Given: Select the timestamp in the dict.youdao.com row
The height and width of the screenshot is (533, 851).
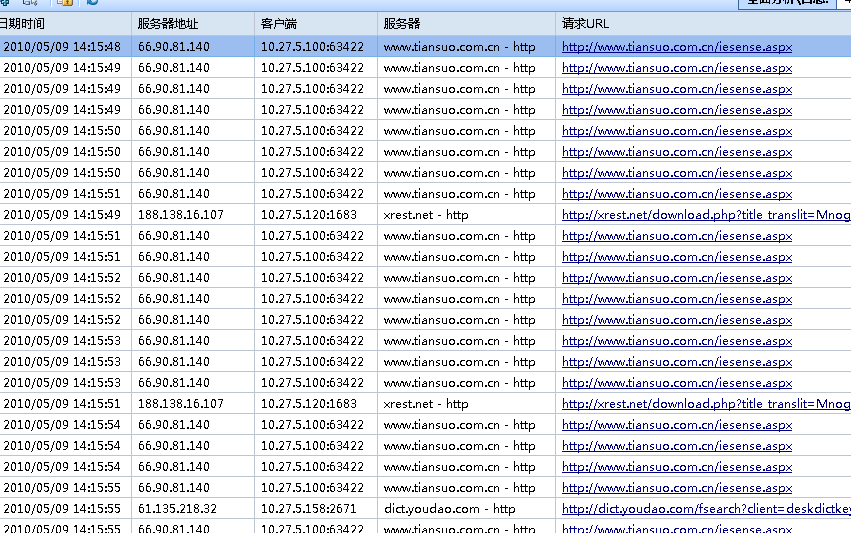Looking at the screenshot, I should point(62,509).
